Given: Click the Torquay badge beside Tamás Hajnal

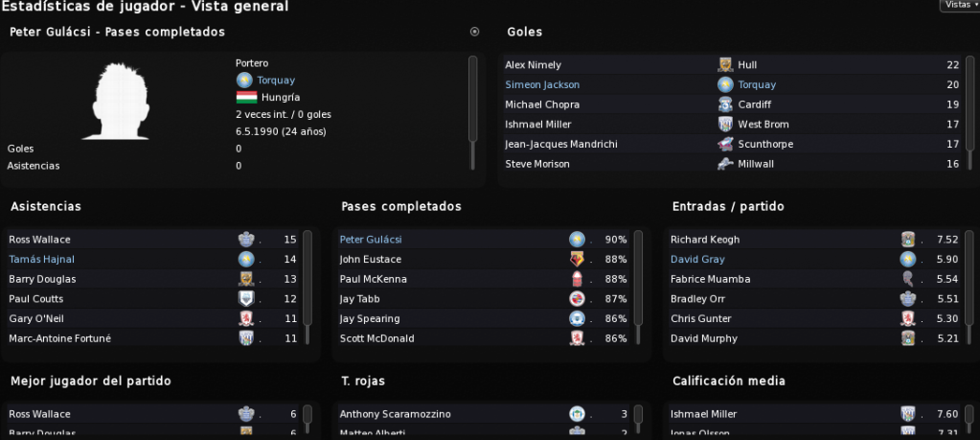Looking at the screenshot, I should (246, 259).
